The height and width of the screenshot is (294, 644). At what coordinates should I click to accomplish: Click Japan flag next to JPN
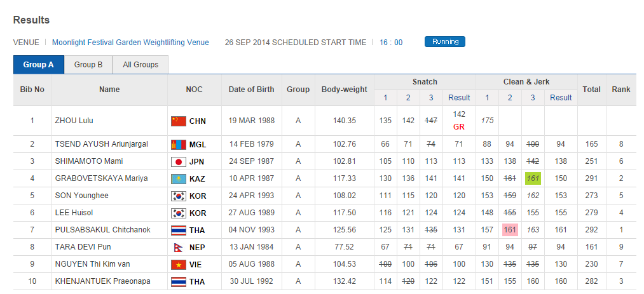179,161
